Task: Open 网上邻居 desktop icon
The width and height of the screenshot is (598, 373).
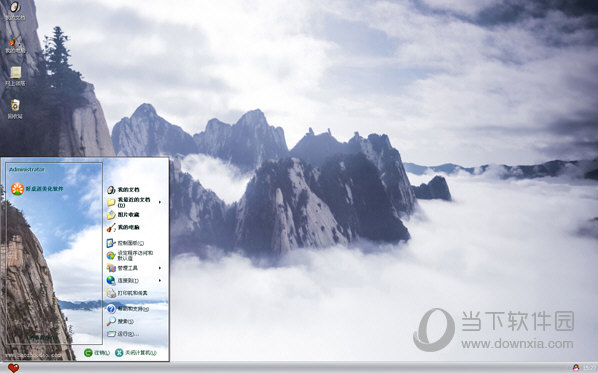Action: tap(15, 76)
